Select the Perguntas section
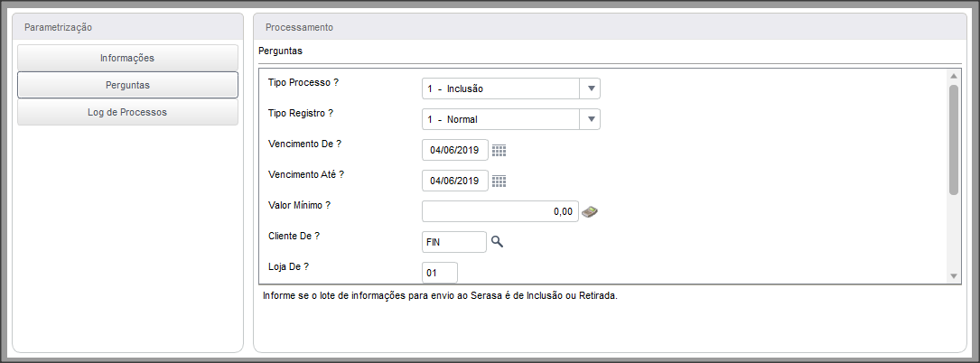The width and height of the screenshot is (980, 363). (127, 85)
